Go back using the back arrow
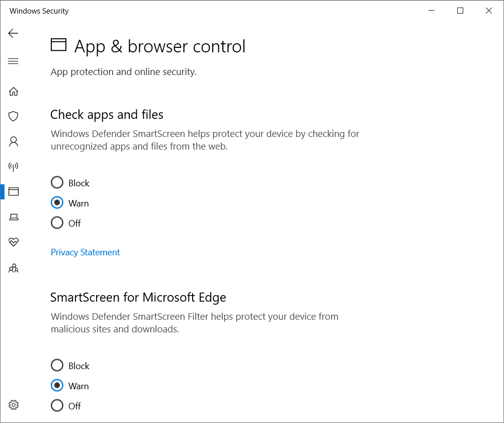Image resolution: width=504 pixels, height=423 pixels. [x=13, y=33]
